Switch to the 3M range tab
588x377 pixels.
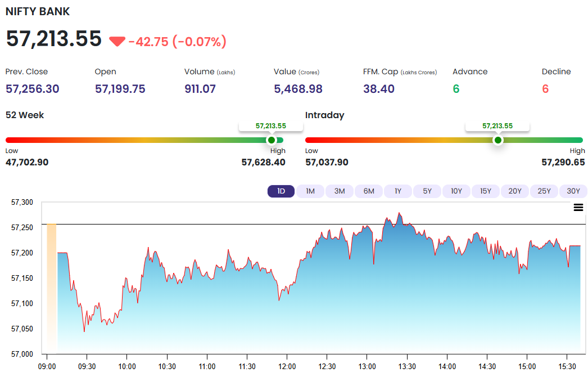point(340,191)
